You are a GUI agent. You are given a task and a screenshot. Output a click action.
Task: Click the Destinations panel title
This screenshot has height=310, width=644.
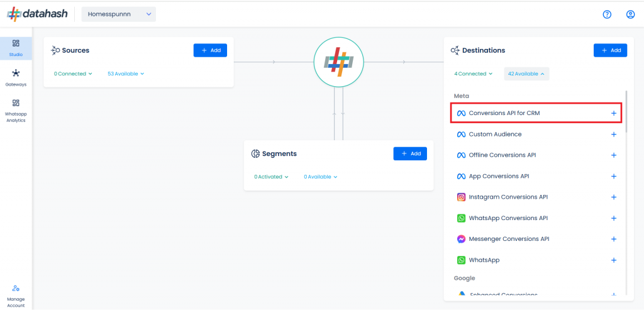point(484,50)
